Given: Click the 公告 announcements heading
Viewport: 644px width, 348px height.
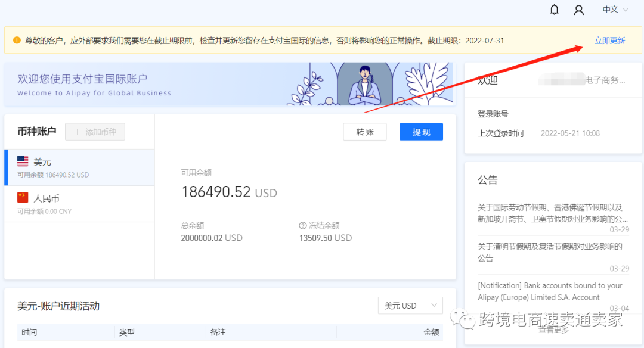Looking at the screenshot, I should 488,180.
